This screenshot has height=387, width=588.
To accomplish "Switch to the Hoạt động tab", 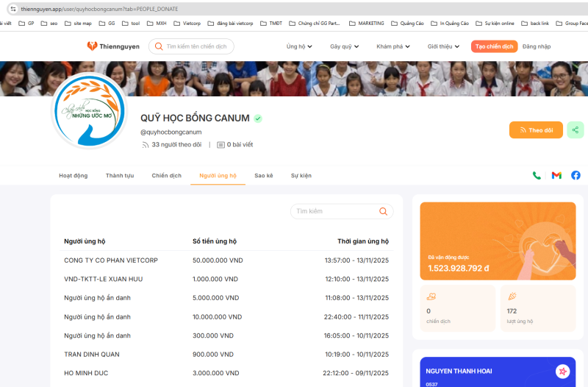I will pos(73,176).
